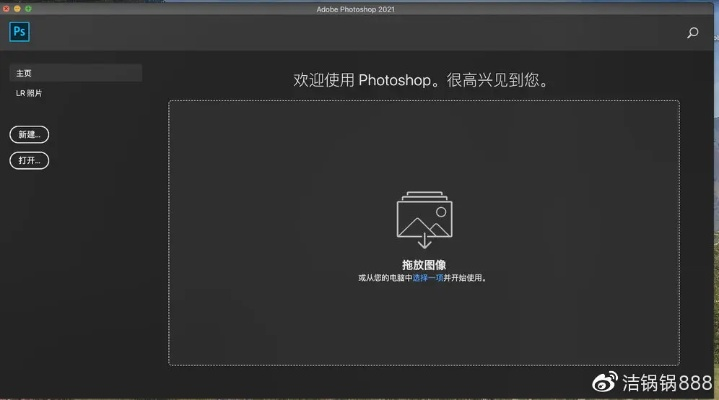The height and width of the screenshot is (400, 719).
Task: Click the mountain picture inside the drop icon
Action: (424, 220)
